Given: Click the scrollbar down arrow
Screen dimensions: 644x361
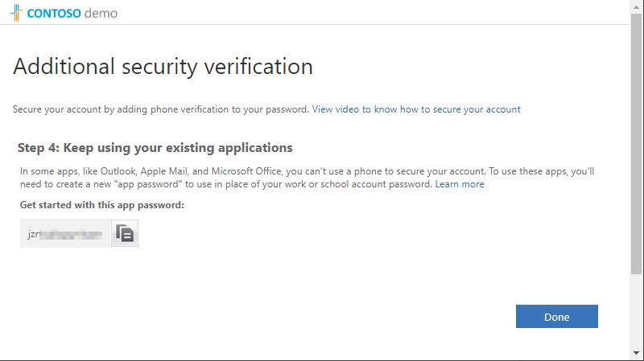Looking at the screenshot, I should (x=637, y=354).
